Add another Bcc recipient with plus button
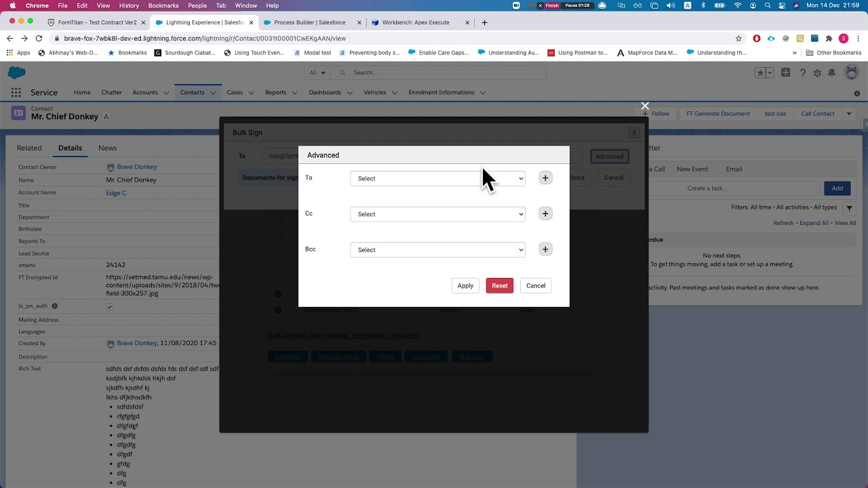The height and width of the screenshot is (488, 868). point(545,249)
